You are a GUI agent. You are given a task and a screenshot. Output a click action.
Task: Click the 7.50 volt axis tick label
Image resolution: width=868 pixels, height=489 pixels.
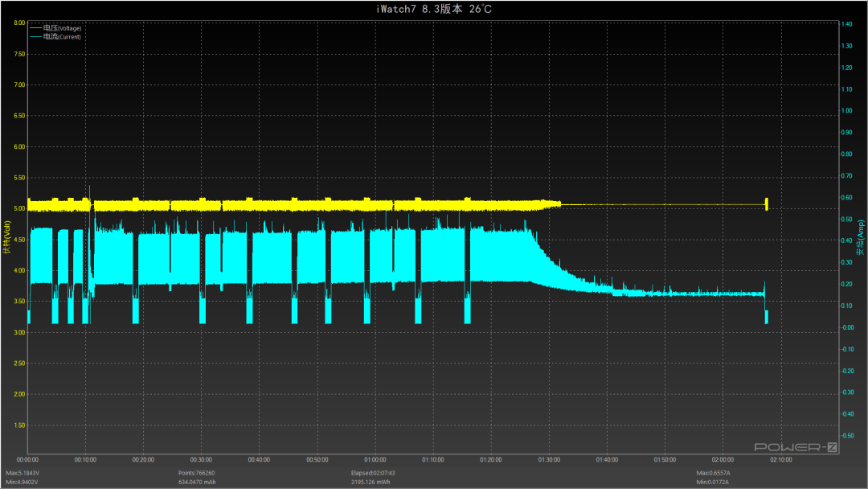click(x=19, y=54)
